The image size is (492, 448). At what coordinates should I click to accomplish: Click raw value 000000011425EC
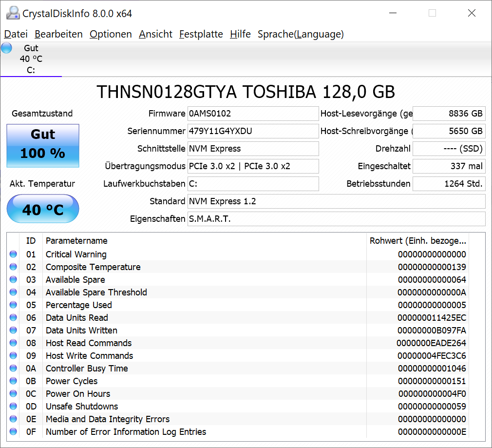click(432, 318)
